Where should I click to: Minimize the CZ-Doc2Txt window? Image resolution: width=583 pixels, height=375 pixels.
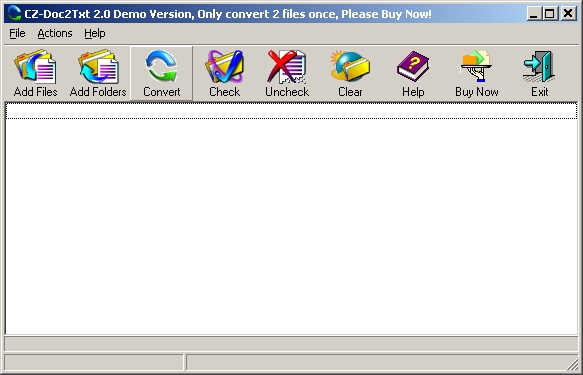tap(533, 14)
